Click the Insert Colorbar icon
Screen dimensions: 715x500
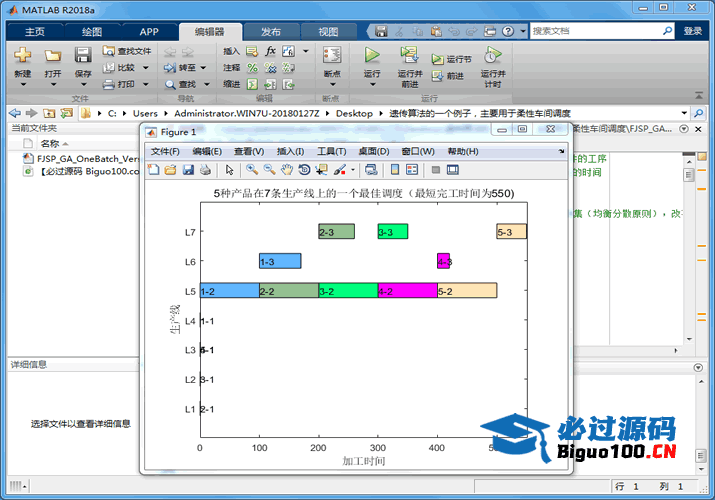coord(395,170)
